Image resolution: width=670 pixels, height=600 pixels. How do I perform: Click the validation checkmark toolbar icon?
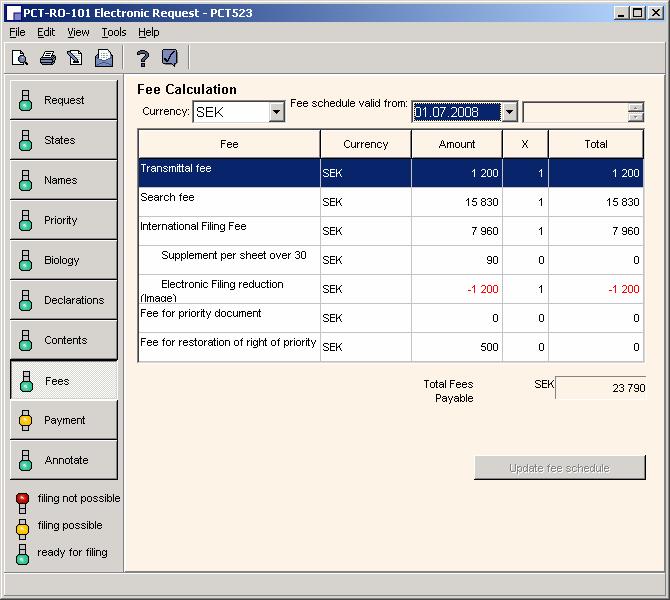pyautogui.click(x=170, y=58)
